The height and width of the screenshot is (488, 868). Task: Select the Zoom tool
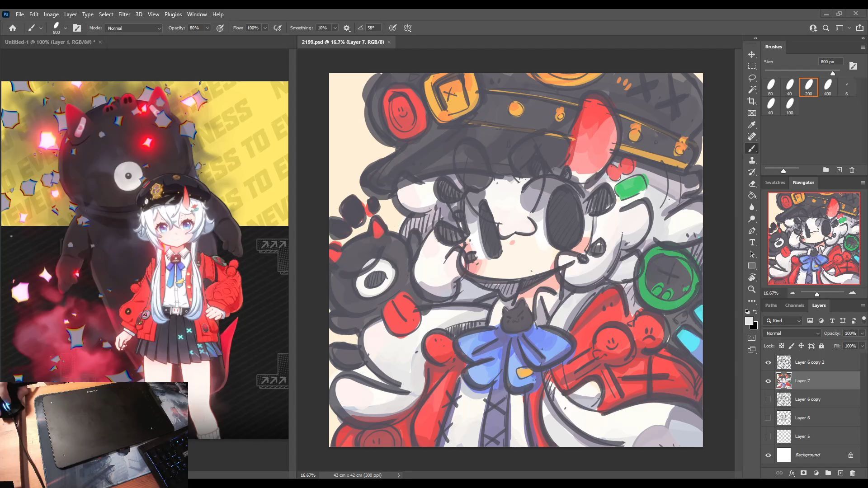pyautogui.click(x=752, y=289)
